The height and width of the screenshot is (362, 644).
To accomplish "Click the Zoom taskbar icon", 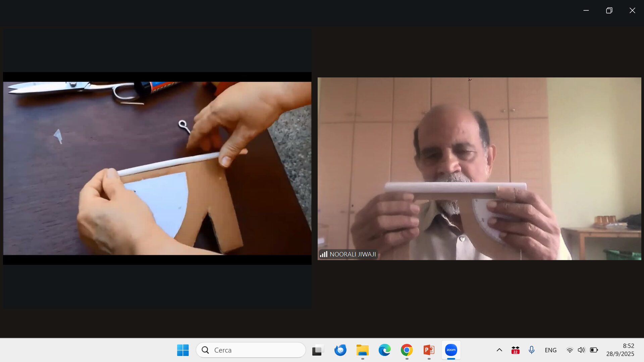I will (451, 350).
